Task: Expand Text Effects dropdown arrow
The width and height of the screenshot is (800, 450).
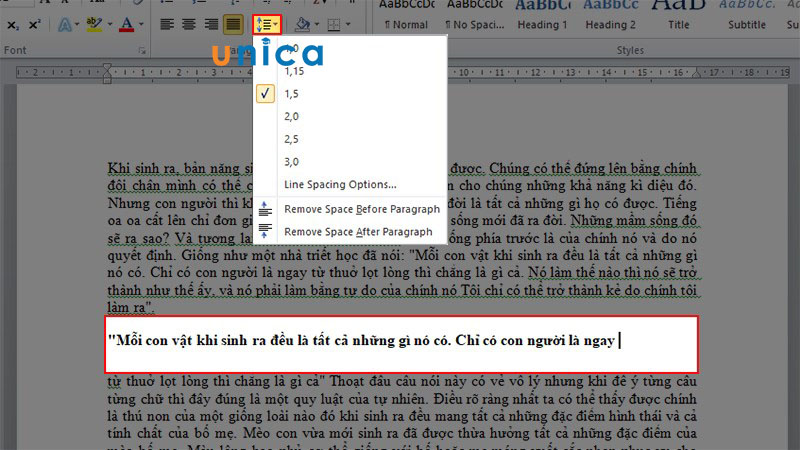Action: [77, 24]
